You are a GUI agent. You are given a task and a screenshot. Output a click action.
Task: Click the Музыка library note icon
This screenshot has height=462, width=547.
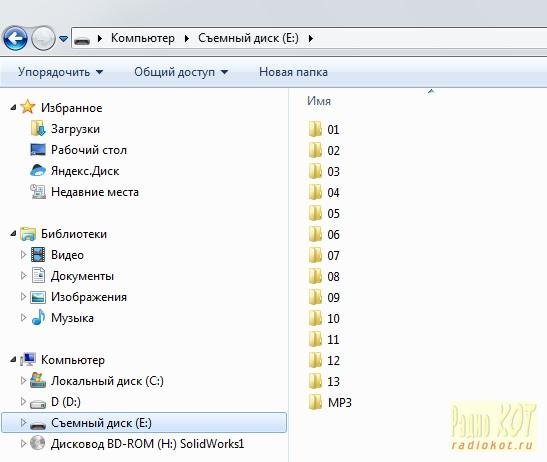pyautogui.click(x=38, y=318)
